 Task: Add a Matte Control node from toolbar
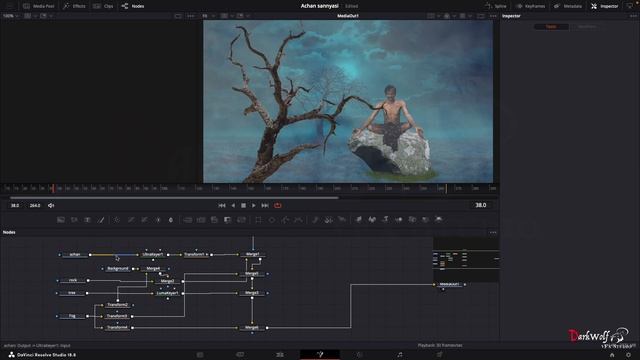coord(214,220)
